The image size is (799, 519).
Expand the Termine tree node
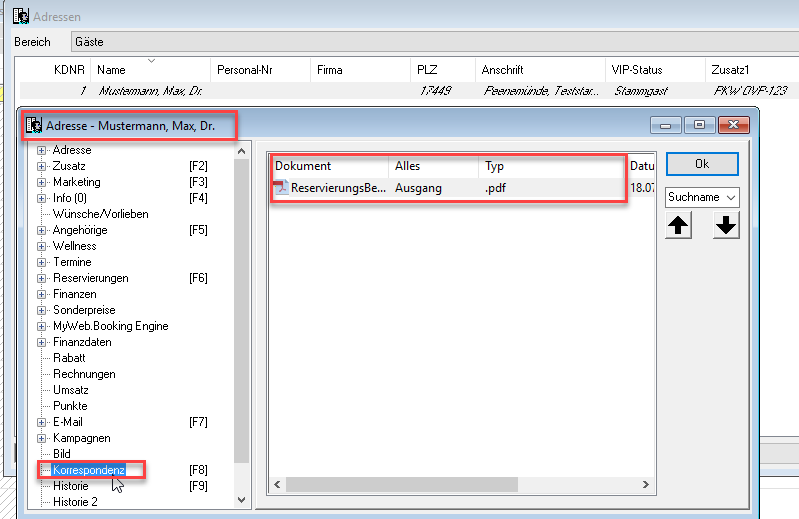pyautogui.click(x=41, y=262)
